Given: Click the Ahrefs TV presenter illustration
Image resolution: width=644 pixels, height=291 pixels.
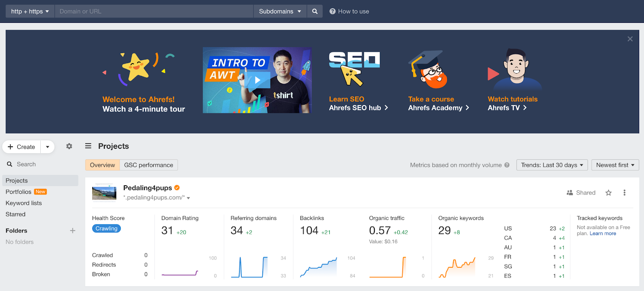Looking at the screenshot, I should coord(515,69).
